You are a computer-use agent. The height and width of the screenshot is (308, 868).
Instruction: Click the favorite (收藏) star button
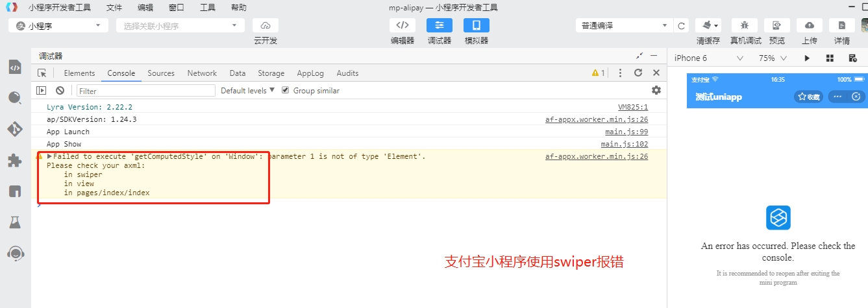(809, 97)
